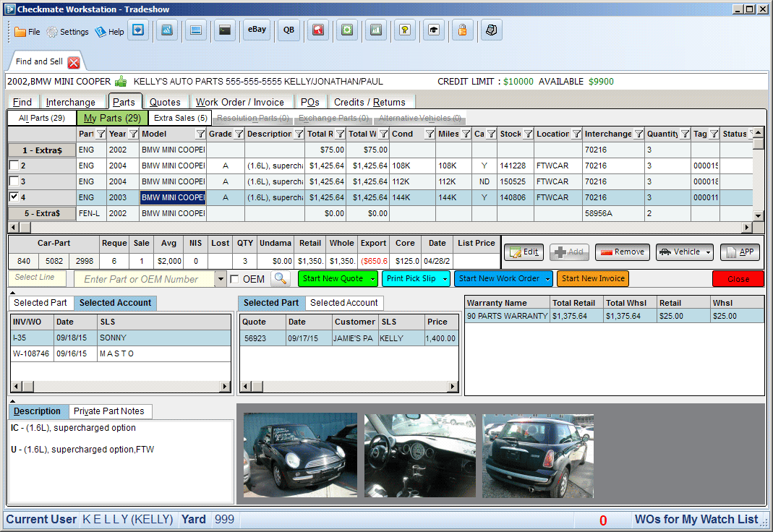Open the Year column filter
The image size is (773, 532).
(x=133, y=134)
